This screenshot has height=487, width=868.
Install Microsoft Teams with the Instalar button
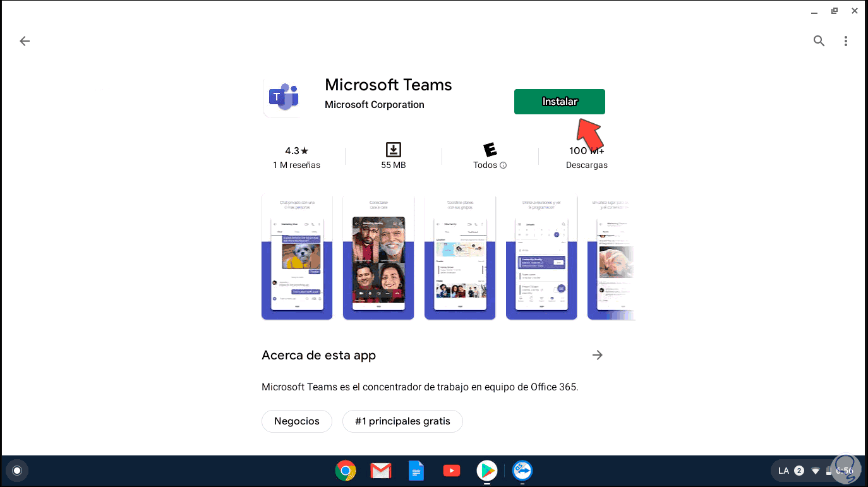[x=560, y=102]
